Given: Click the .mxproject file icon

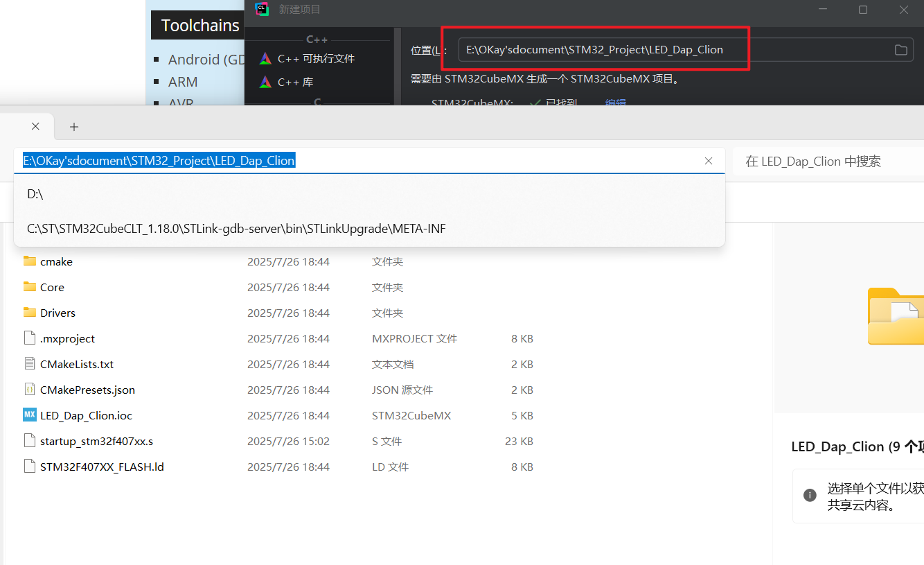Looking at the screenshot, I should coord(29,338).
